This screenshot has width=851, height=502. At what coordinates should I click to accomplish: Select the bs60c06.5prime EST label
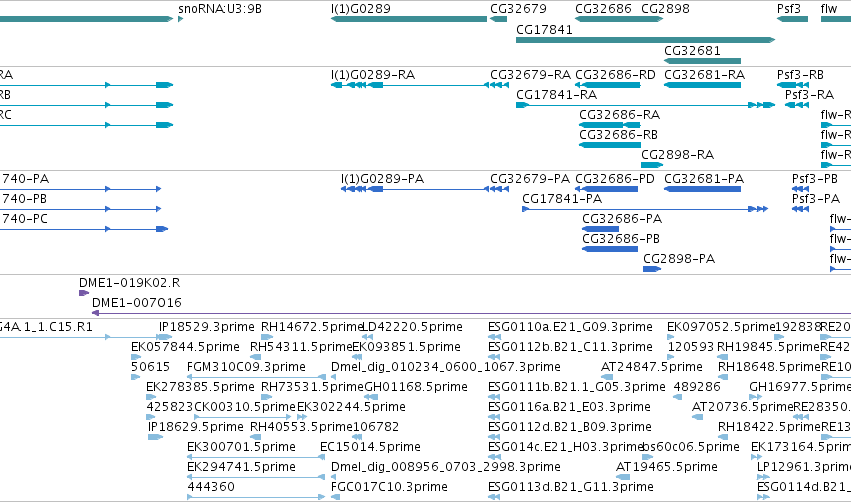click(691, 447)
